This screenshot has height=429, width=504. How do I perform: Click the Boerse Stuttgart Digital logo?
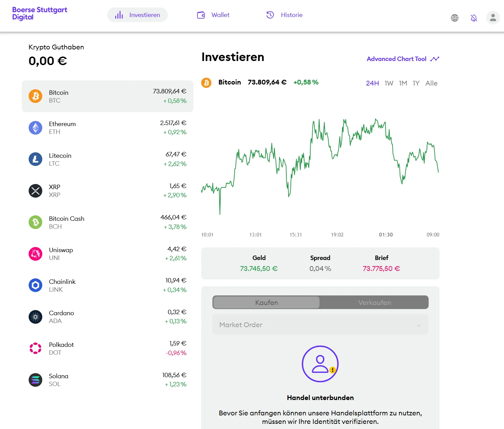click(40, 14)
